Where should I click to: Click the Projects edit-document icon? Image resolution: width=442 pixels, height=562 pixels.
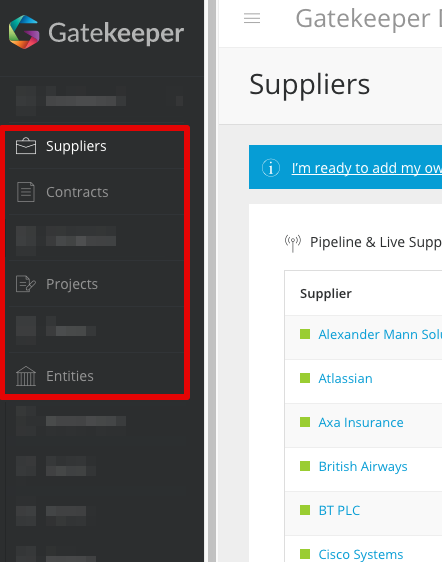coord(26,284)
